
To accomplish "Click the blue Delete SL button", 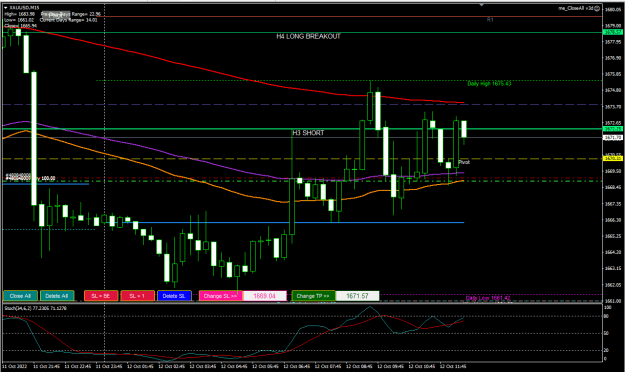I will [174, 296].
